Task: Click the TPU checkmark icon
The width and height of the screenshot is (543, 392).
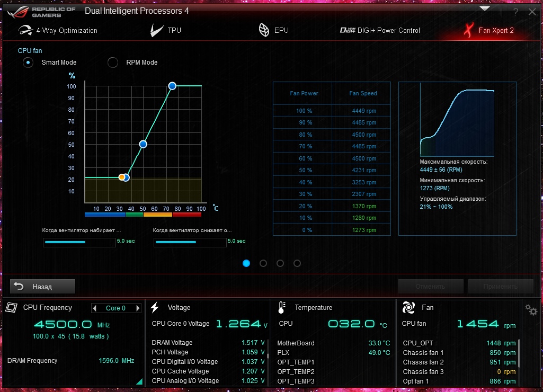Action: (x=156, y=31)
